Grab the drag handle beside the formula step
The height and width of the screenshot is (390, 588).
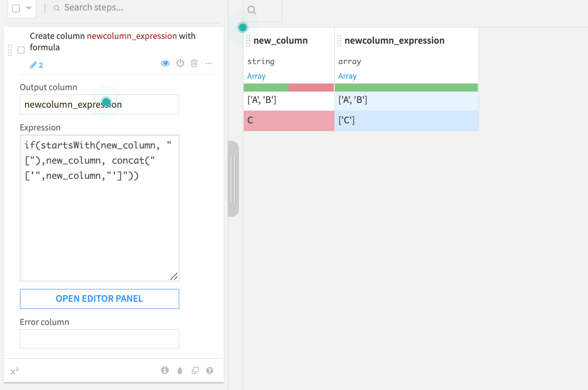tap(9, 51)
